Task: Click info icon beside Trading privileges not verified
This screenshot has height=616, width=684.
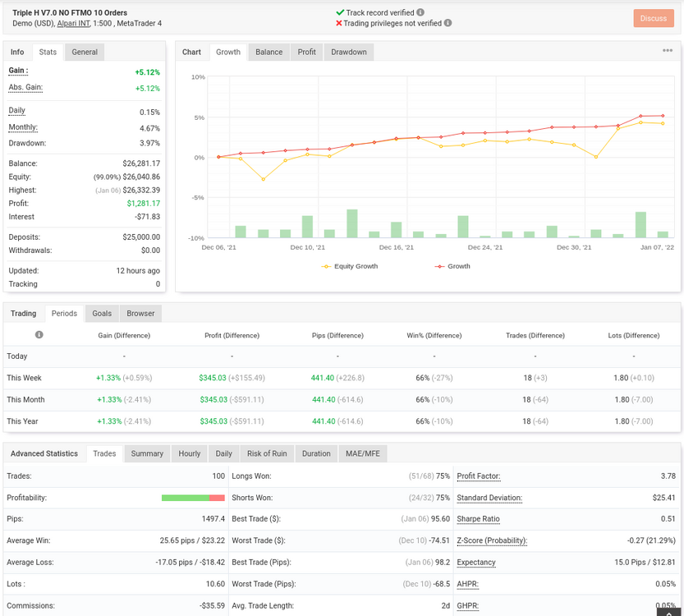Action: tap(448, 23)
